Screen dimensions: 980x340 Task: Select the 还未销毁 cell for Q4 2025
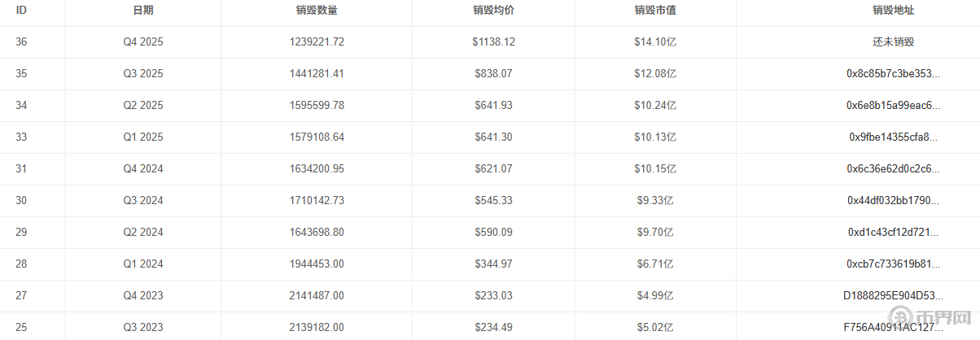click(x=893, y=41)
